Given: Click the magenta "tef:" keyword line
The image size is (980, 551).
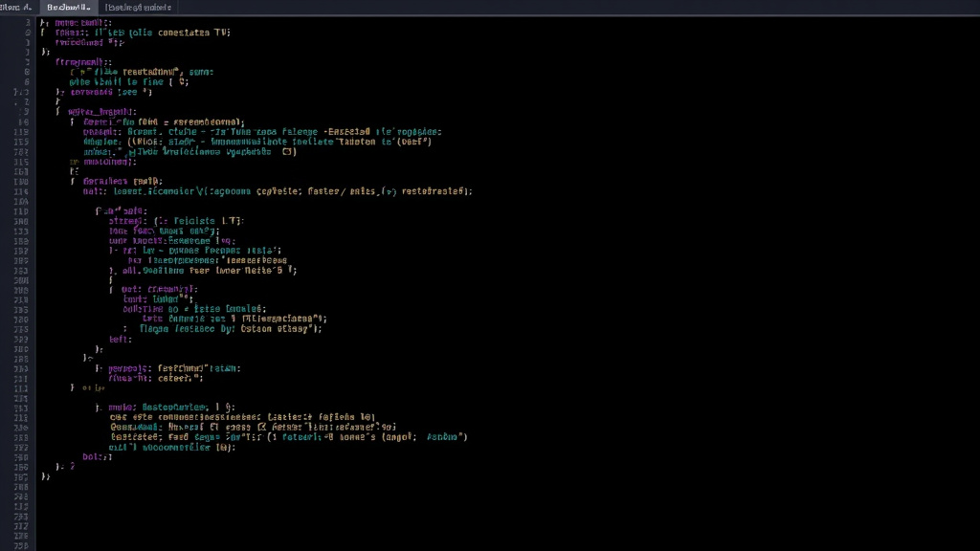Looking at the screenshot, I should coord(121,339).
